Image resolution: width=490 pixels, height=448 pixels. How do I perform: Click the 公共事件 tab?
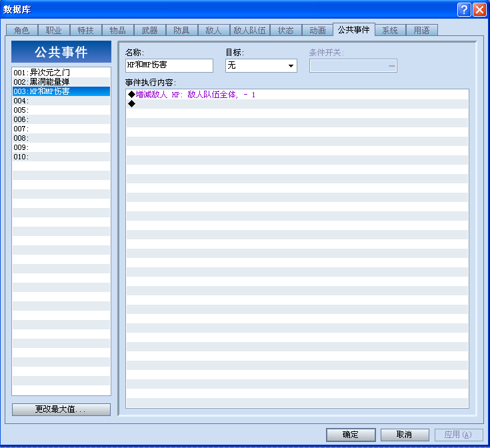coord(354,30)
